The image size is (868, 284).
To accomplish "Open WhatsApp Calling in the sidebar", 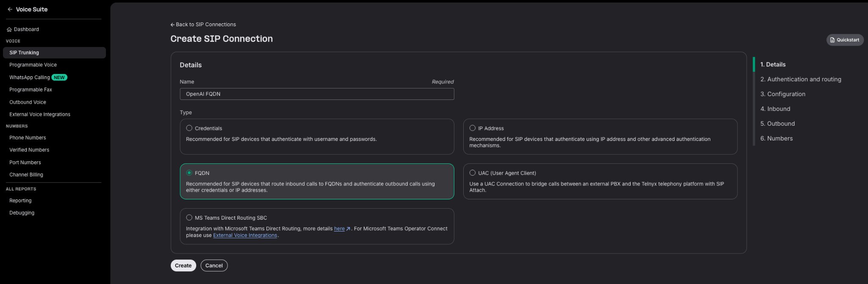I will click(x=30, y=77).
